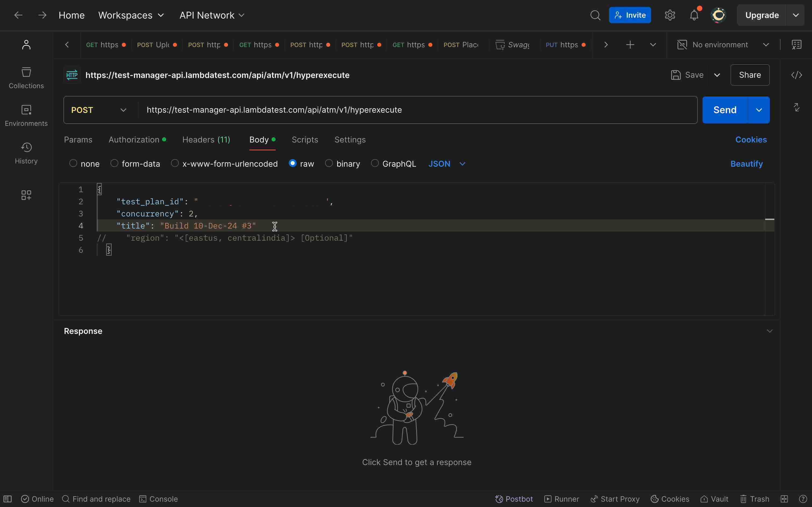Collapse the Response panel chevron

coord(770,331)
